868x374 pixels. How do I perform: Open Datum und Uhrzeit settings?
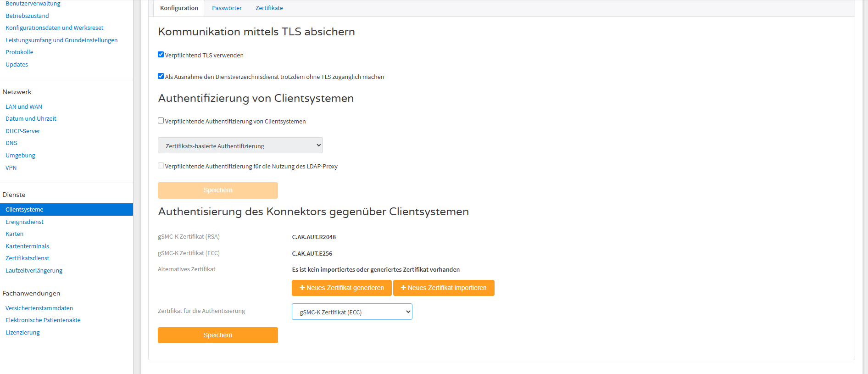[31, 118]
